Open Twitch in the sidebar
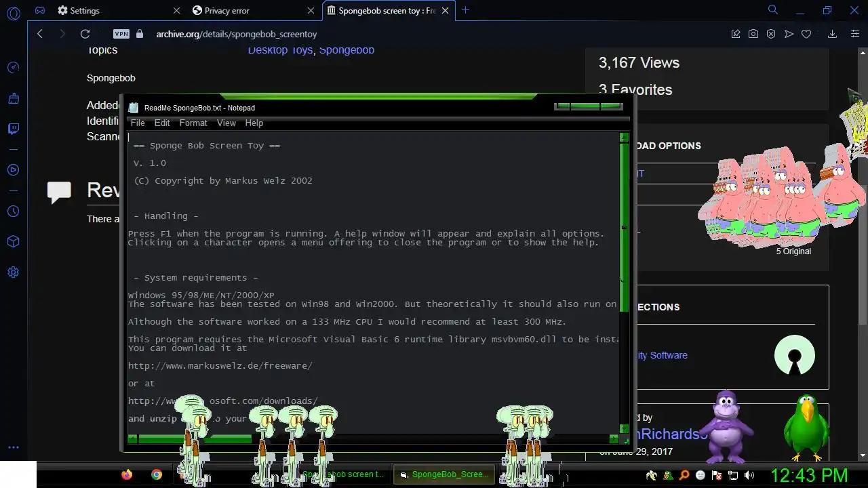868x488 pixels. 13,129
